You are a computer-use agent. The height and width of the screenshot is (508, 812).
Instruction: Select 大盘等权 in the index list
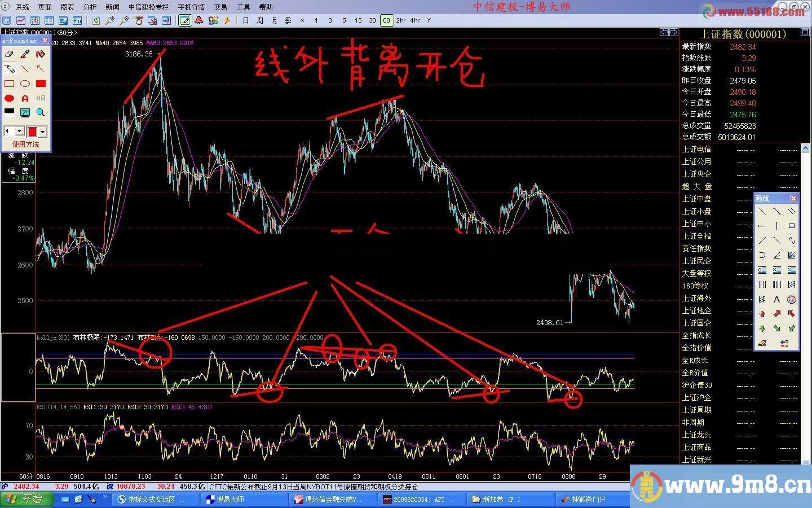point(696,273)
